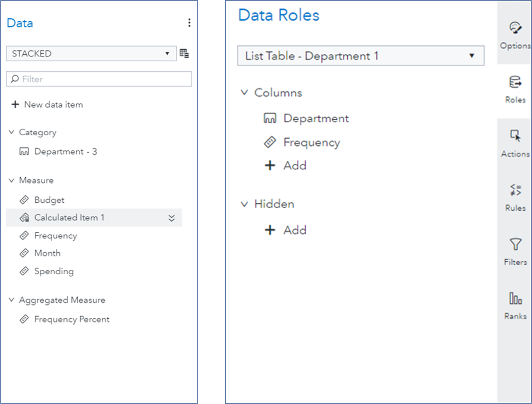Image resolution: width=532 pixels, height=404 pixels.
Task: Open the Data pane three-dot options menu
Action: click(189, 23)
